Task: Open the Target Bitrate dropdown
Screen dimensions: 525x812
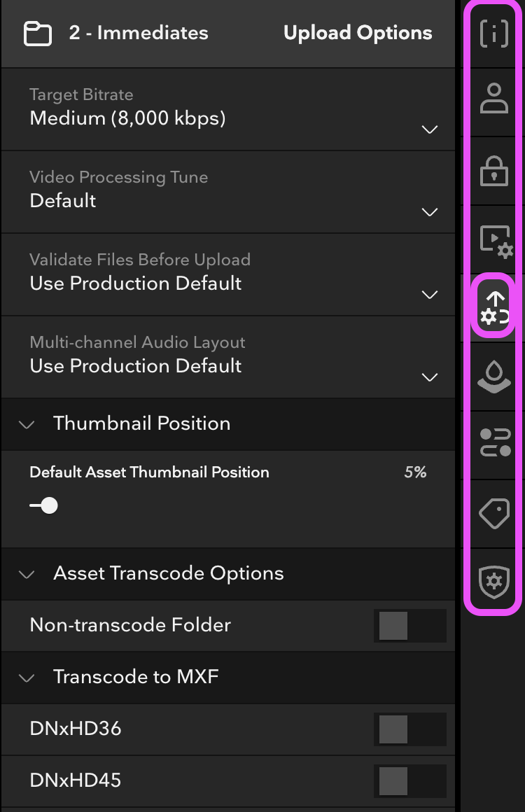Action: pos(227,109)
